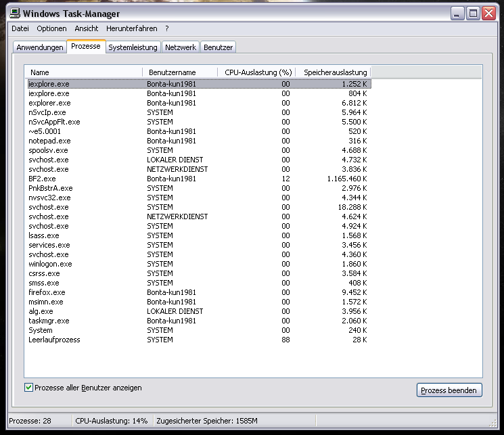Switch to the Anwendungen tab
504x435 pixels.
(x=40, y=47)
